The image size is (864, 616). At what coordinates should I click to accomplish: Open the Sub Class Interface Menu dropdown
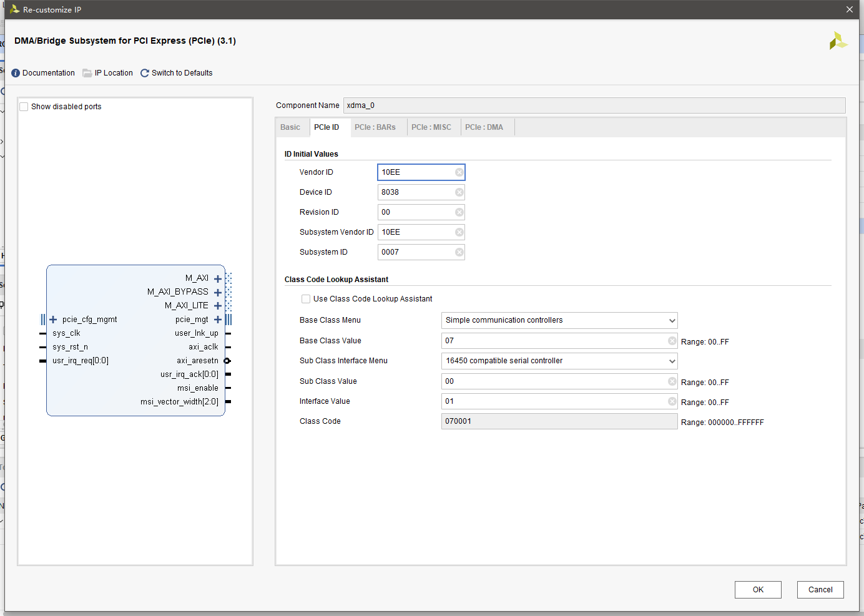tap(559, 361)
